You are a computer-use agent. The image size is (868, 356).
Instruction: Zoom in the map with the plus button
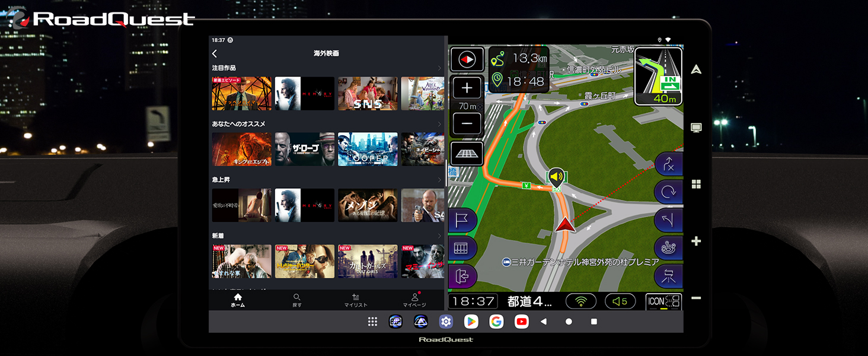click(x=467, y=88)
